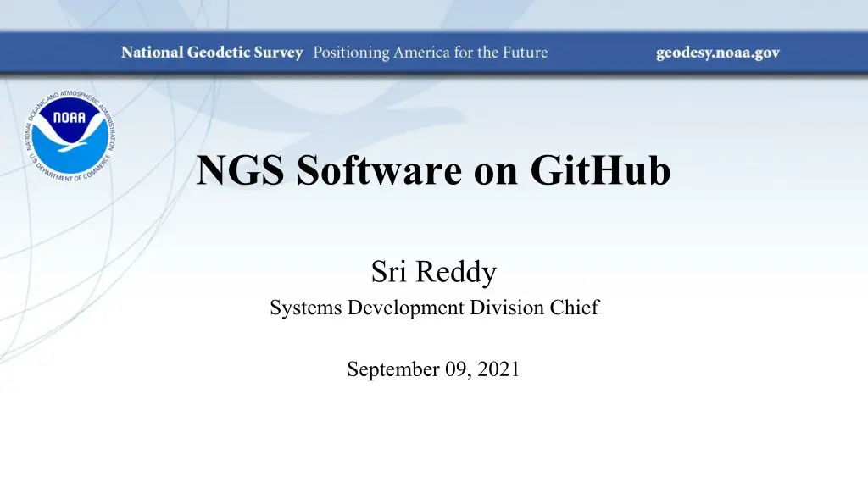Select the year '2021' in the date
Image resolution: width=868 pixels, height=488 pixels.
(498, 369)
